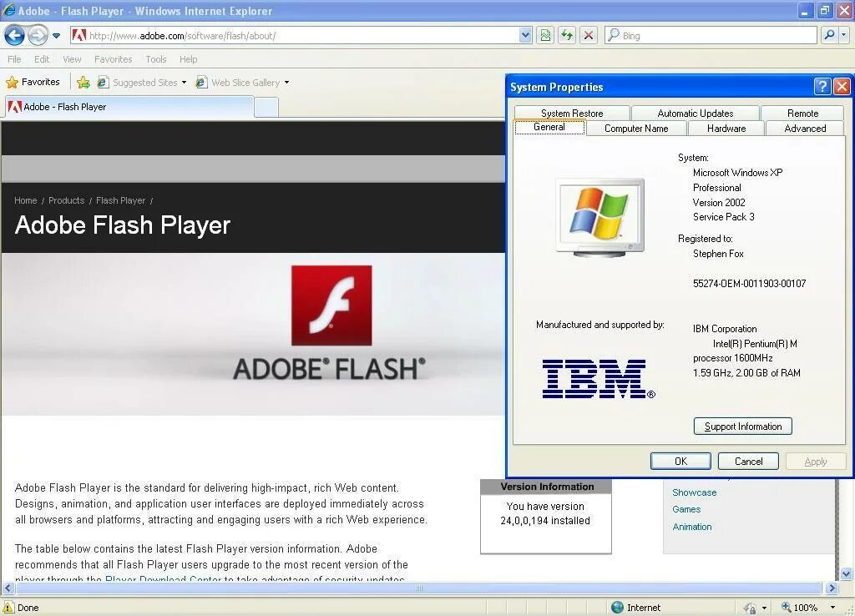Open the Animation link
The width and height of the screenshot is (855, 616).
pos(692,527)
